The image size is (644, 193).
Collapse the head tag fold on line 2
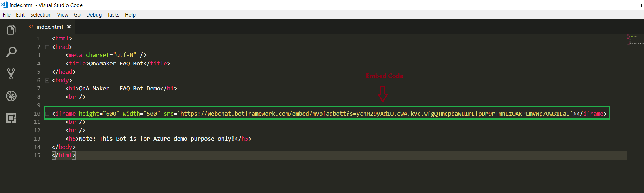click(47, 47)
